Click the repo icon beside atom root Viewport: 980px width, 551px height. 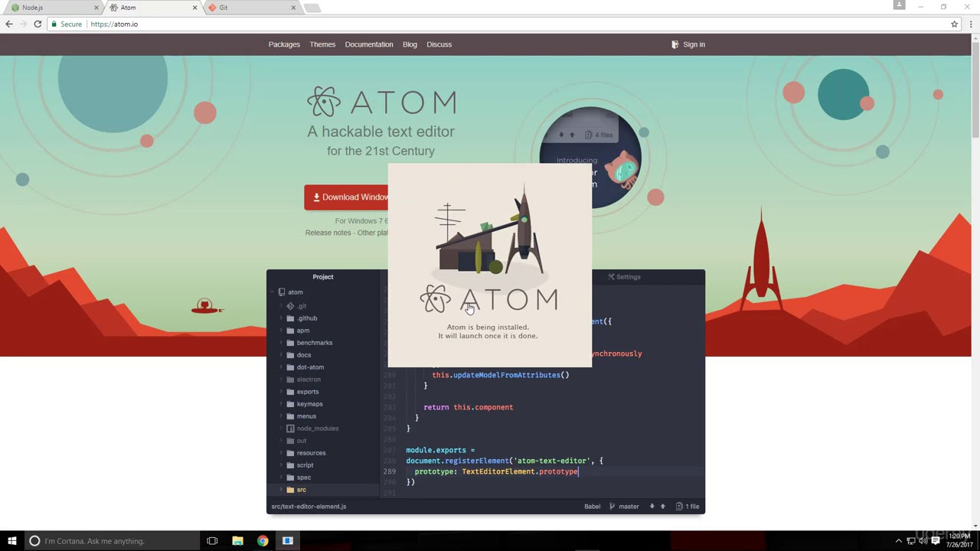tap(282, 292)
